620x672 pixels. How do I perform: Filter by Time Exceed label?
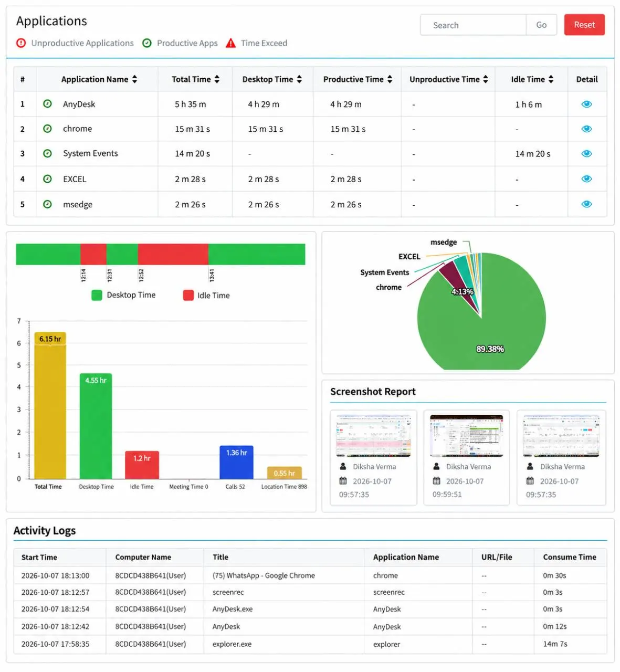[x=264, y=43]
